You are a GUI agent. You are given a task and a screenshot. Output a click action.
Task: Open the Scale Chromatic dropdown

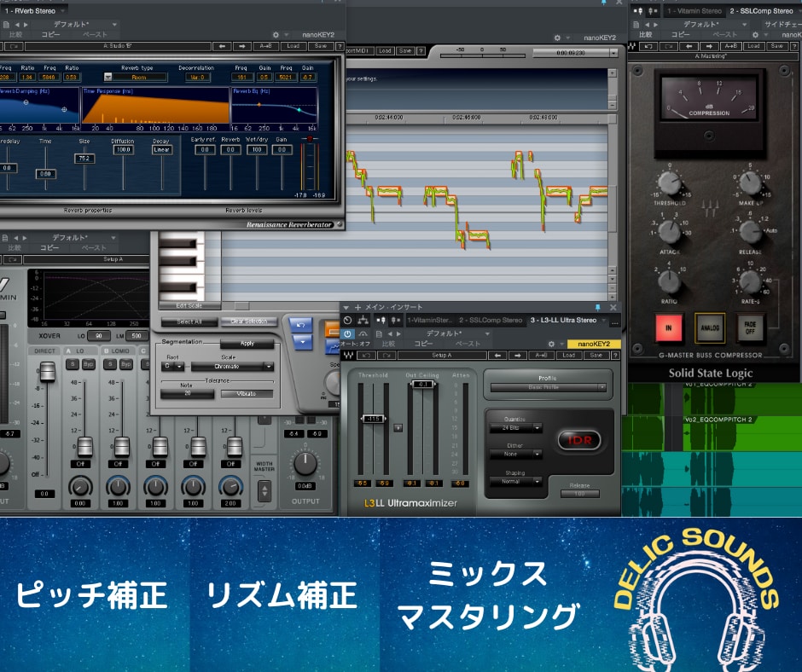coord(232,367)
